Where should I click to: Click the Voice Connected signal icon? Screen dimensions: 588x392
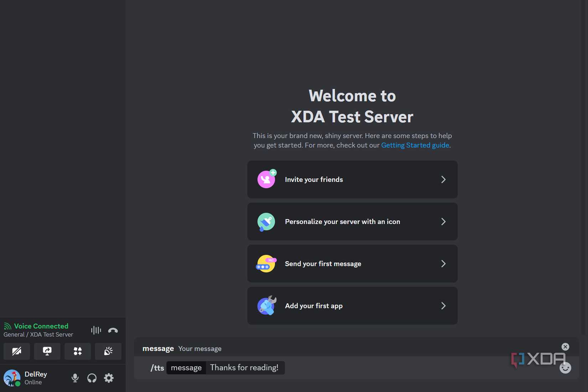pyautogui.click(x=7, y=326)
